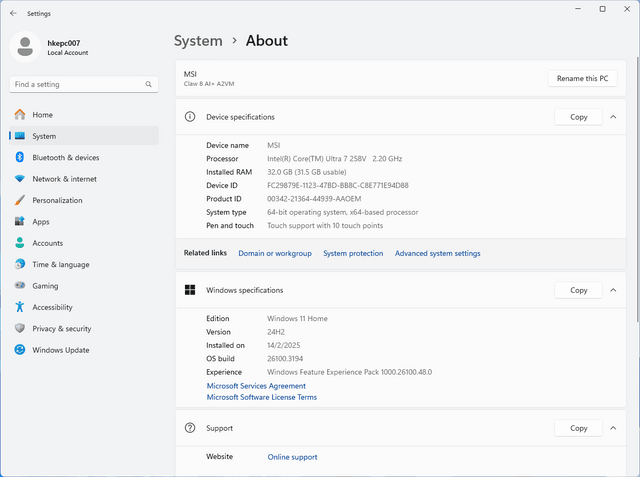Open the Apps settings page
The width and height of the screenshot is (640, 477).
pyautogui.click(x=84, y=222)
